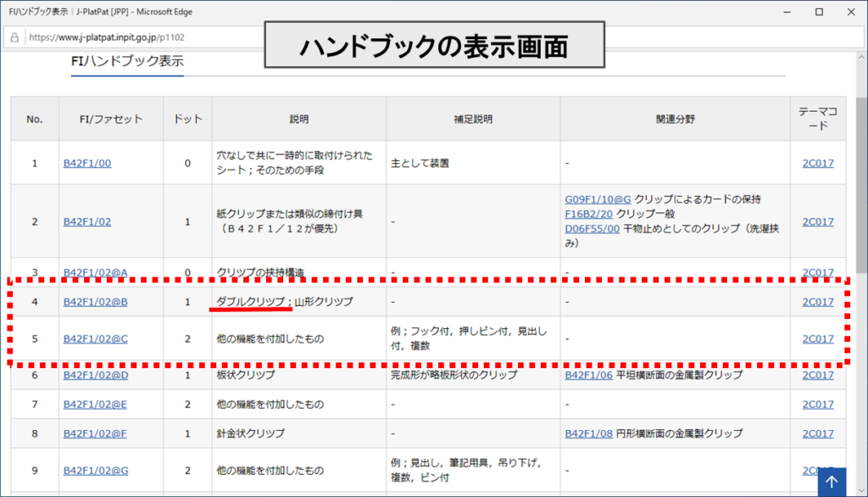This screenshot has height=497, width=868.
Task: Open the B42F1/02@F wire clip link
Action: click(x=95, y=433)
